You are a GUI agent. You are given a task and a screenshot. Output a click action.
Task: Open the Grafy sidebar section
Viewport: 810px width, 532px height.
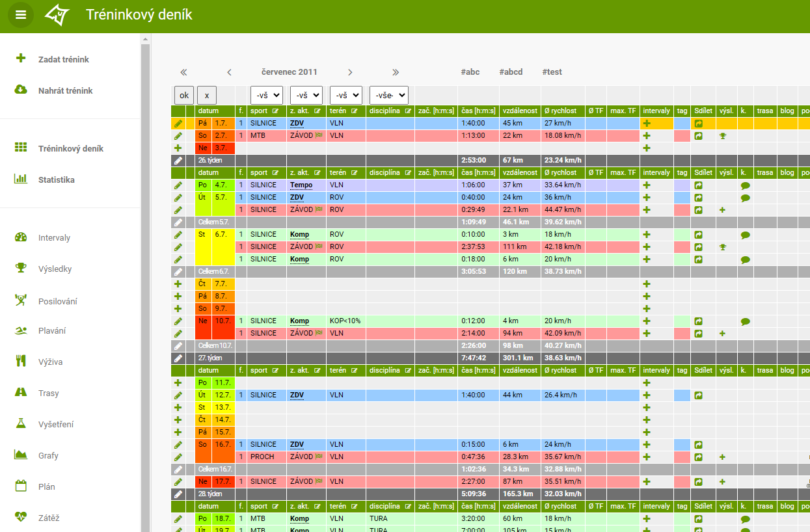pos(48,455)
